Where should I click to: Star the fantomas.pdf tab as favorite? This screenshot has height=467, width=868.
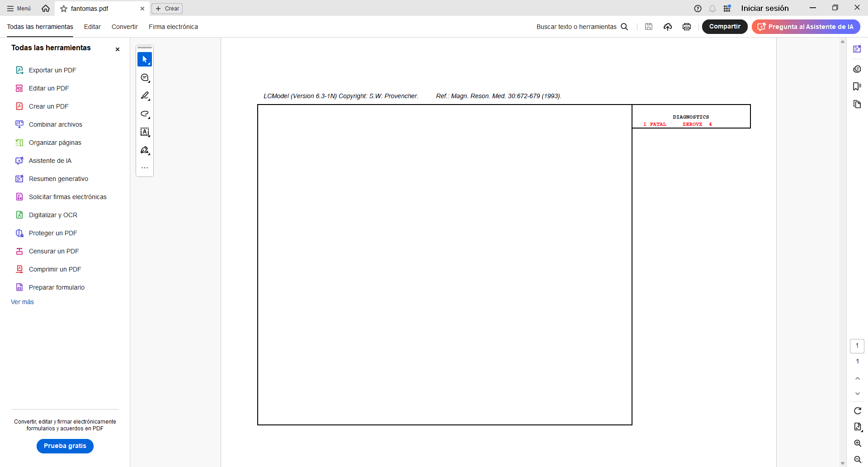click(64, 9)
